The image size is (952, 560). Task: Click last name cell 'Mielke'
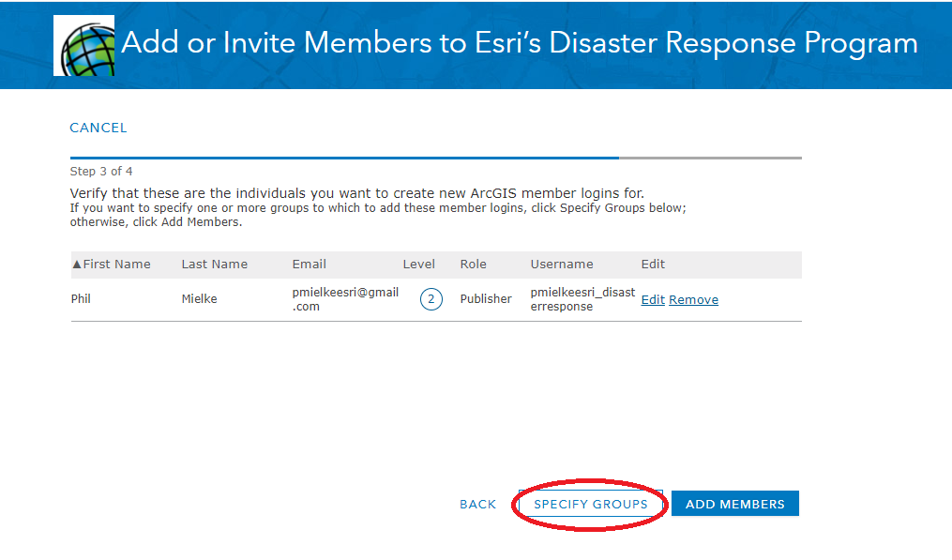(199, 299)
